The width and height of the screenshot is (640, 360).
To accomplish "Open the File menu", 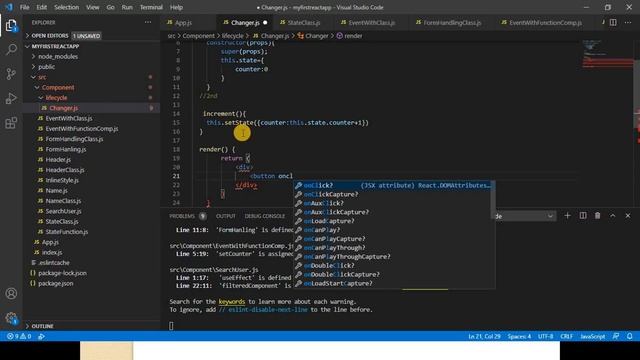I will (x=24, y=7).
